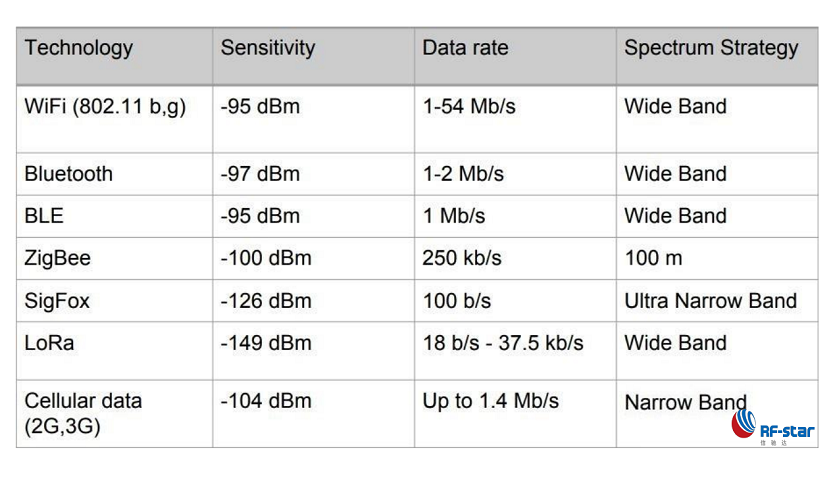840x484 pixels.
Task: Click the Spectrum Strategy column header
Action: [x=711, y=47]
